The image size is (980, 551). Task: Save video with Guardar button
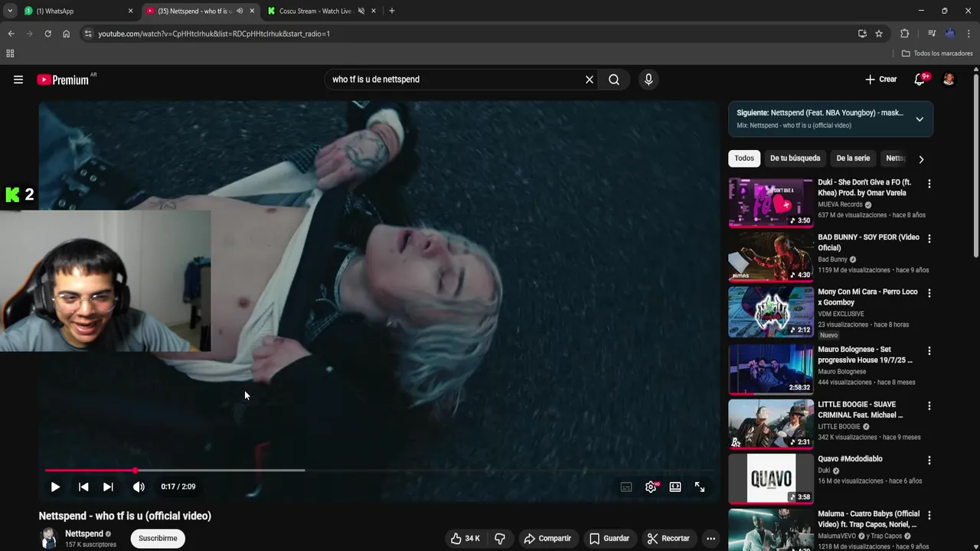point(609,539)
